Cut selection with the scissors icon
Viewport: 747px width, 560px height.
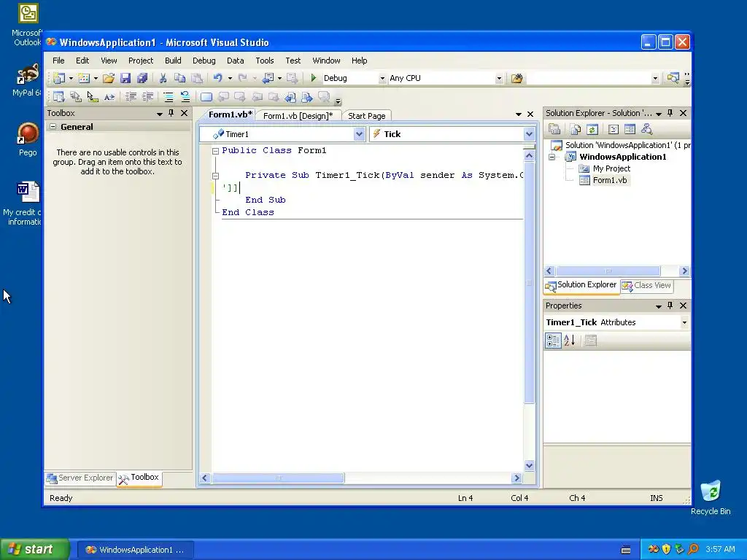click(x=163, y=78)
